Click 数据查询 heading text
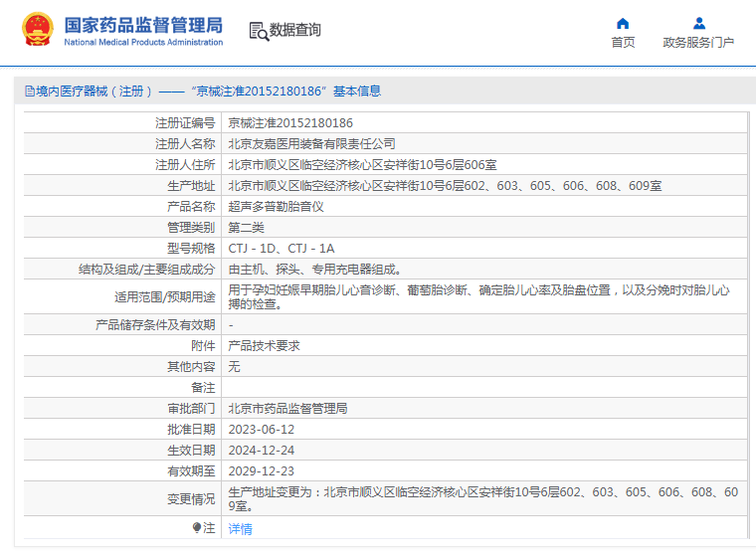756x559 pixels. pyautogui.click(x=295, y=30)
